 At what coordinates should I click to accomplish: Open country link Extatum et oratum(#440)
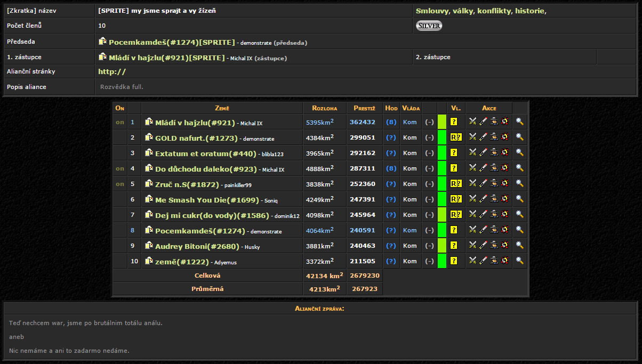pyautogui.click(x=206, y=153)
